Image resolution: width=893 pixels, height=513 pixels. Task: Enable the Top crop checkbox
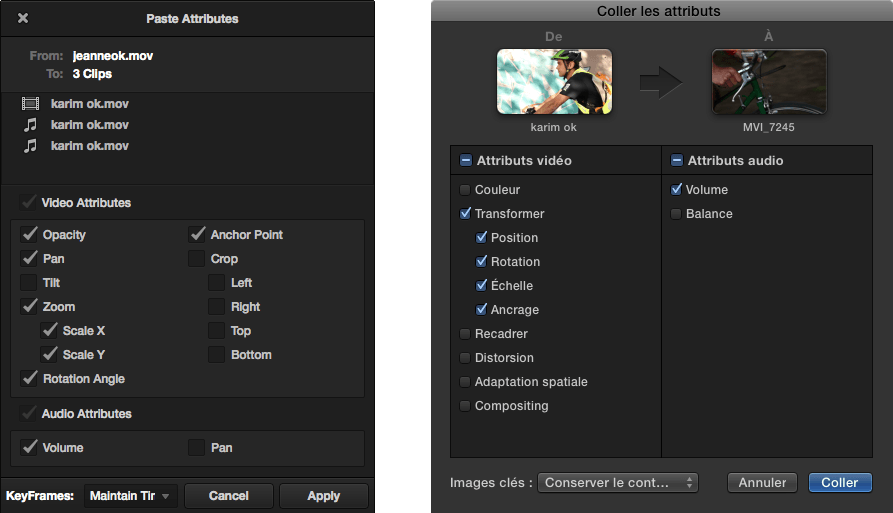pos(216,330)
